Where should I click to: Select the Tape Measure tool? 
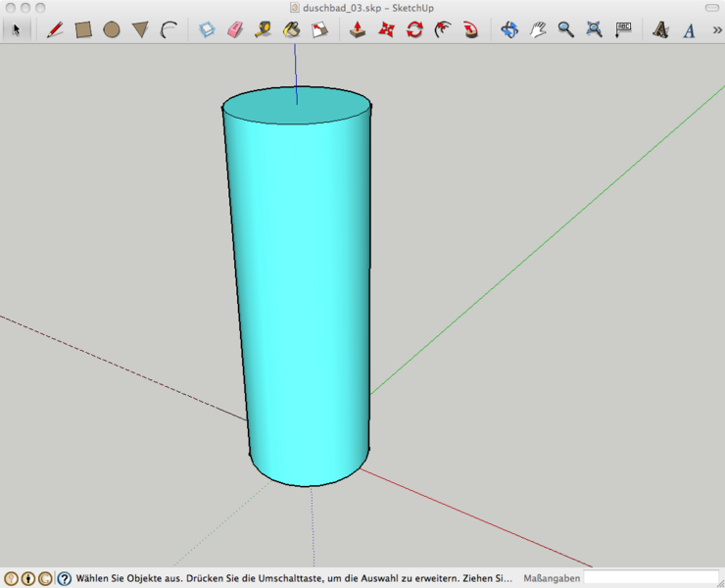(x=263, y=29)
